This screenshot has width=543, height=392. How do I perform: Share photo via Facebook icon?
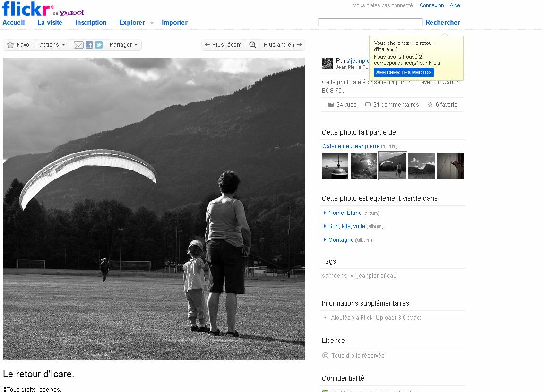[89, 45]
